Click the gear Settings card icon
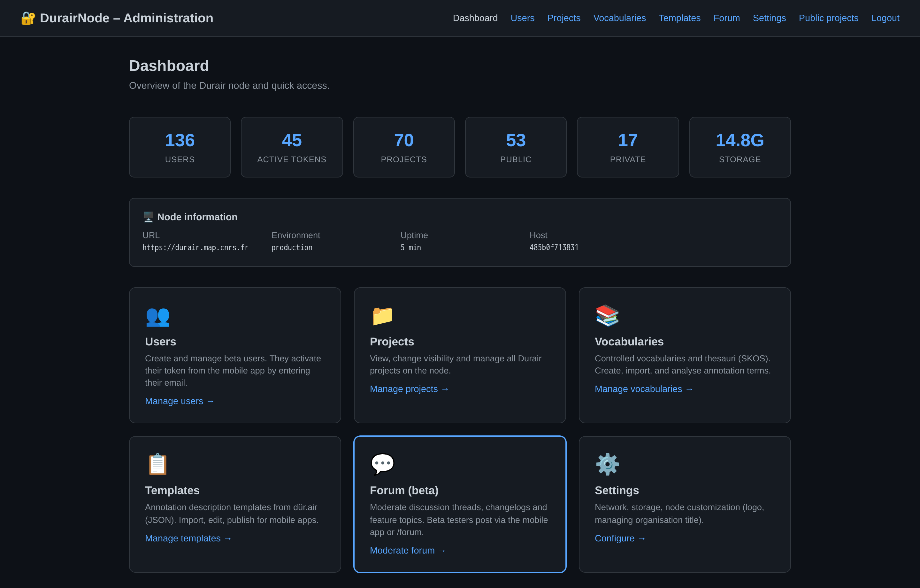This screenshot has width=920, height=588. coord(607,464)
